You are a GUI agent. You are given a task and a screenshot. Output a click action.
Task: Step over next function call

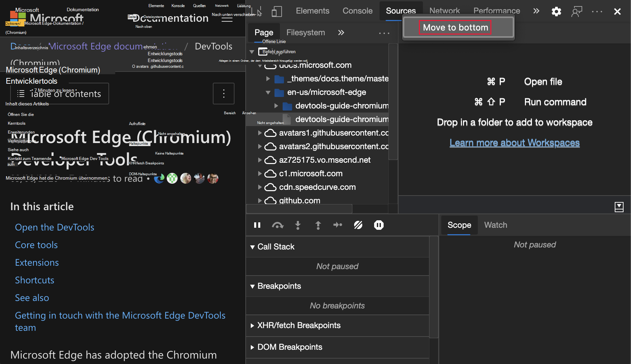[278, 225]
